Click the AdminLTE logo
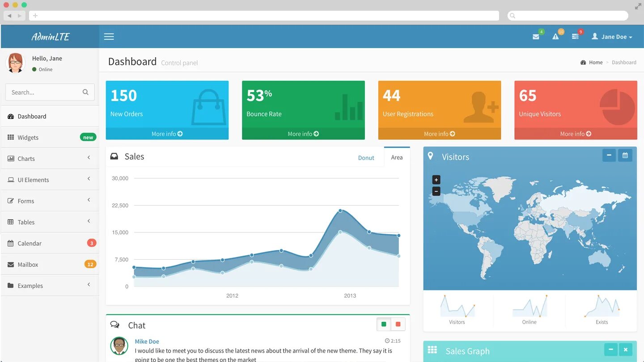 (50, 37)
